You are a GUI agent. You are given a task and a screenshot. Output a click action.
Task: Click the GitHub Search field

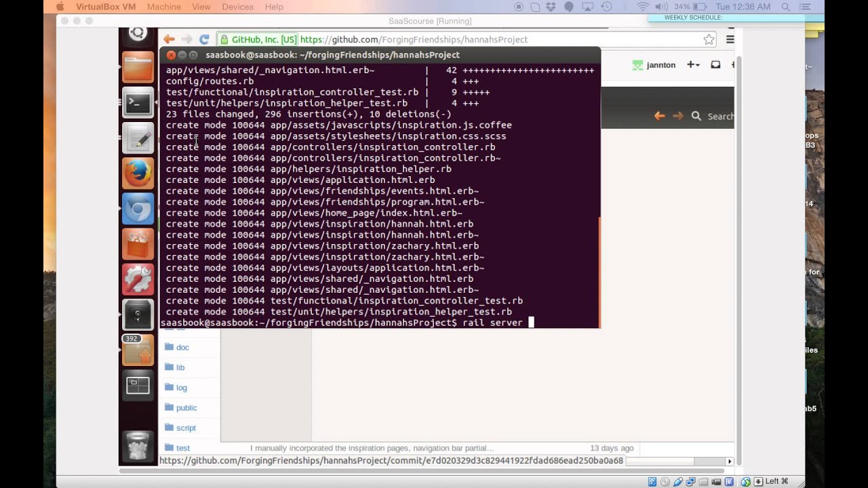720,117
